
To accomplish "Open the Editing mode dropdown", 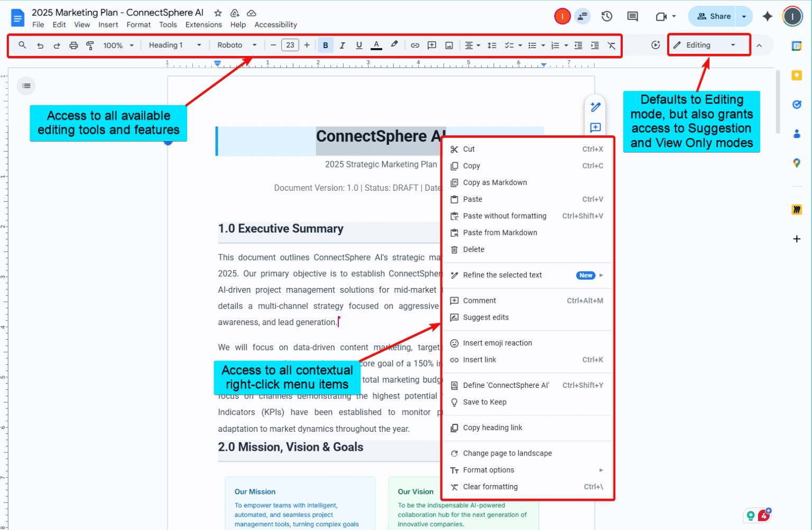I will click(708, 45).
